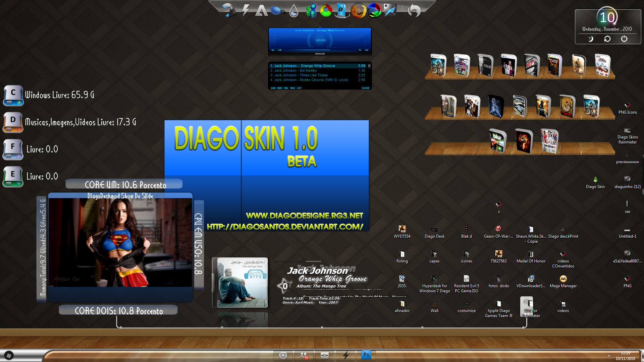Toggle the VID display mode
This screenshot has height=362, width=644.
coord(280,50)
